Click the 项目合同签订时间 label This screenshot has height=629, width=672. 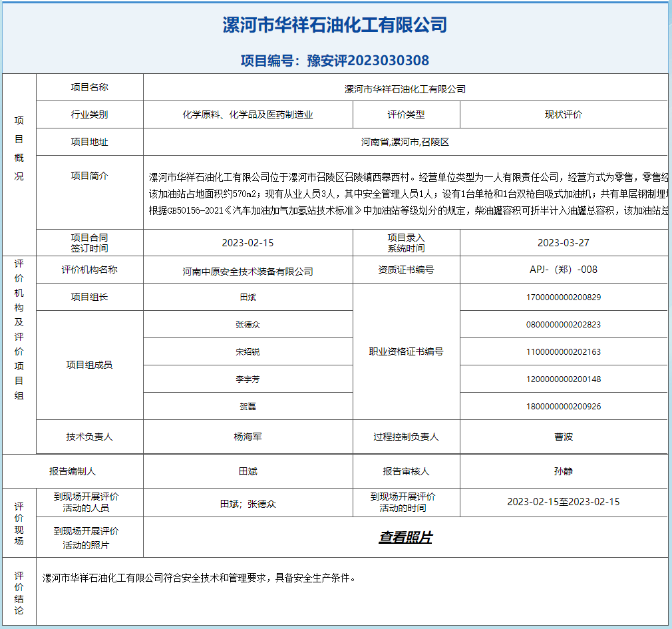(x=90, y=243)
